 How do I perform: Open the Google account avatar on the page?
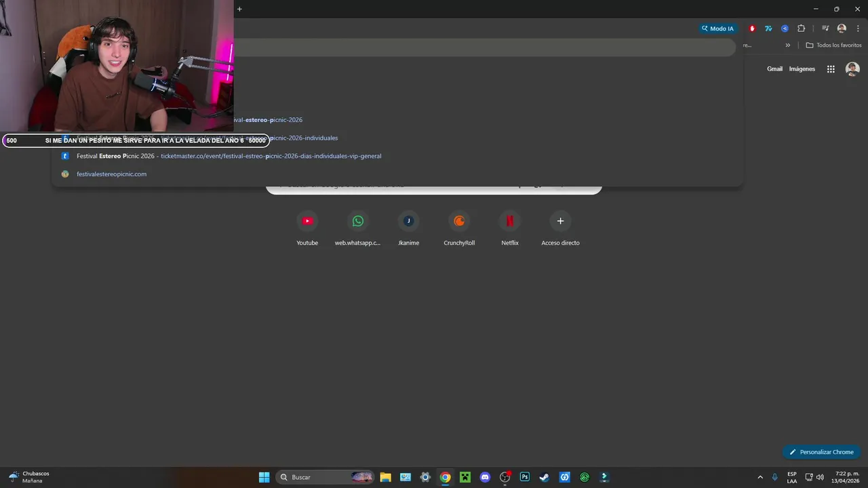point(852,69)
